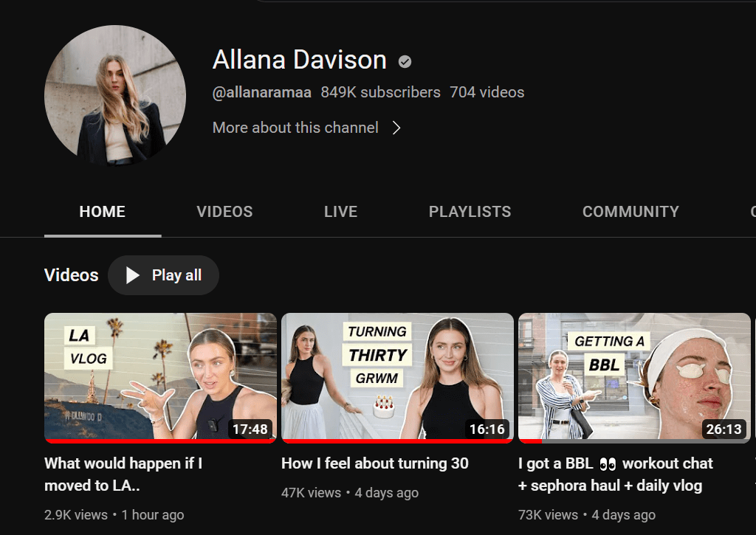Image resolution: width=756 pixels, height=535 pixels.
Task: Open Allana Davison's channel profile picture
Action: [115, 96]
